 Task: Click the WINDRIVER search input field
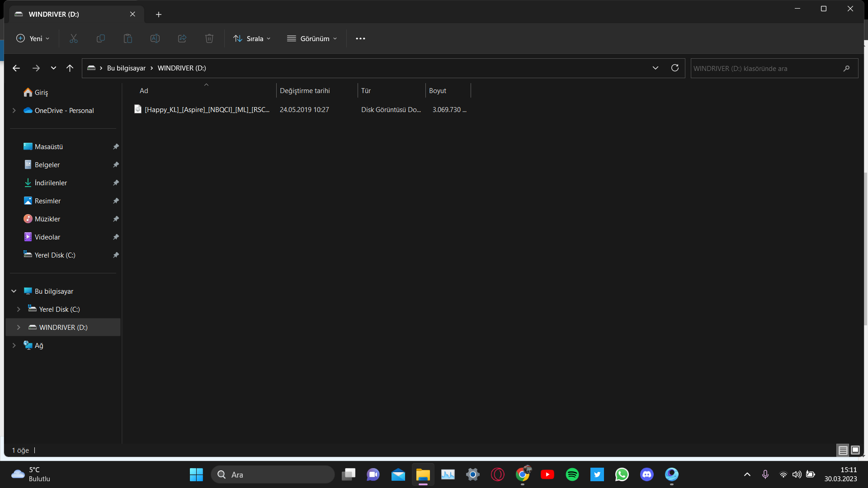(764, 69)
